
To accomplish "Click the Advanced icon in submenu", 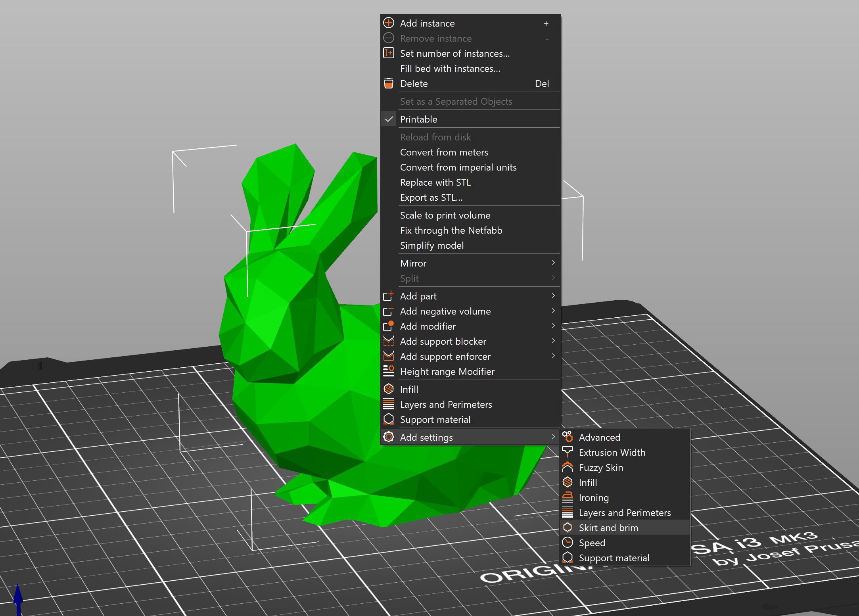I will [568, 437].
